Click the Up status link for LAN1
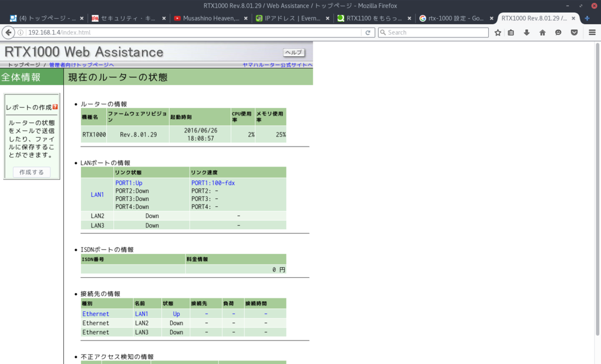The width and height of the screenshot is (601, 364). click(176, 314)
